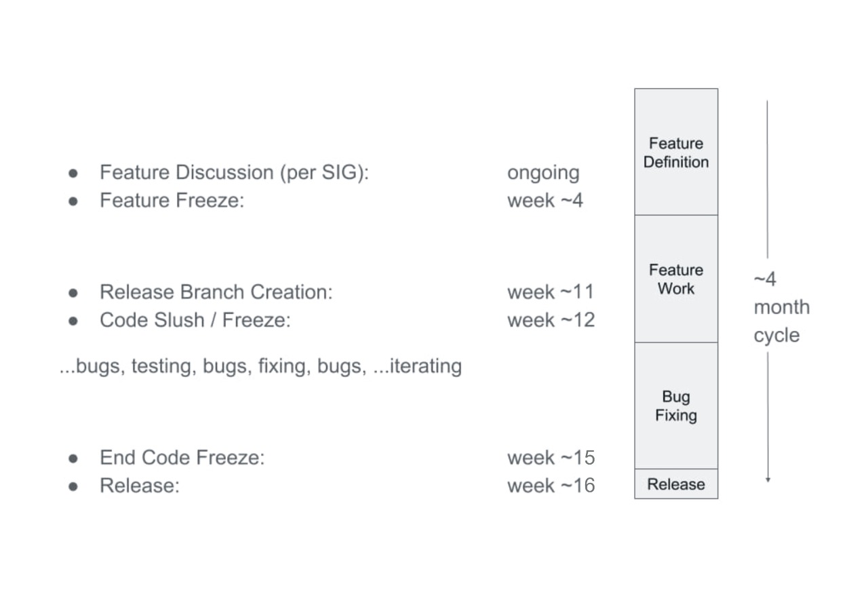Viewport: 868px width, 607px height.
Task: Click the downward arrowhead of the cycle arrow
Action: [x=768, y=479]
